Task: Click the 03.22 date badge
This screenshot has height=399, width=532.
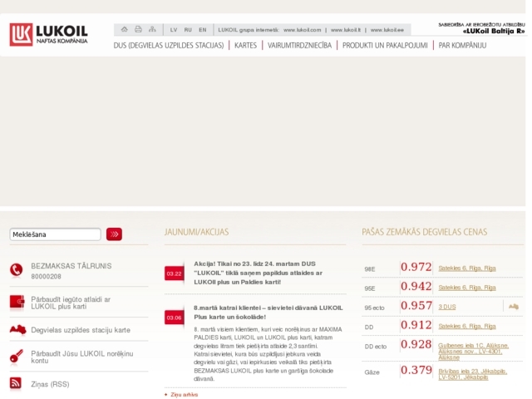Action: pyautogui.click(x=174, y=273)
